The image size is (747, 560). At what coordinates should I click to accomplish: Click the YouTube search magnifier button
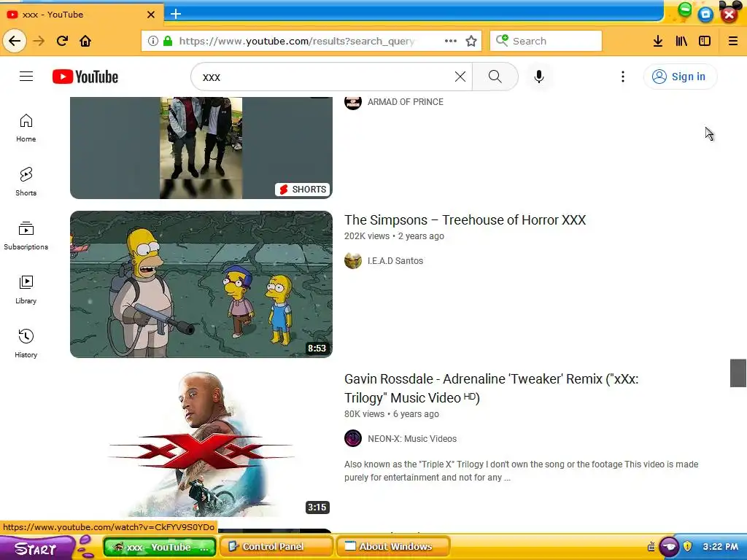pyautogui.click(x=495, y=76)
